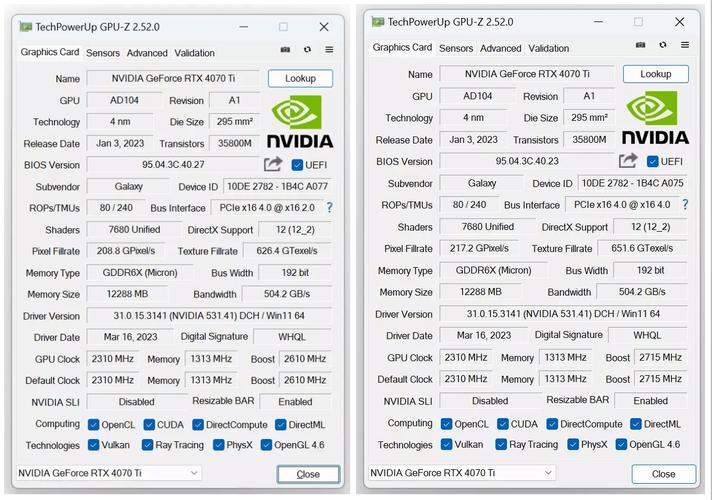Screen dimensions: 712x500
Task: Click the refresh icon in left GPU-Z window
Action: (x=308, y=49)
